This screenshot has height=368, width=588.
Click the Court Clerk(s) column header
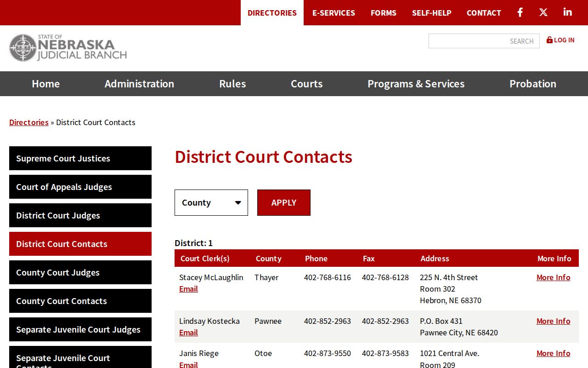tap(205, 259)
